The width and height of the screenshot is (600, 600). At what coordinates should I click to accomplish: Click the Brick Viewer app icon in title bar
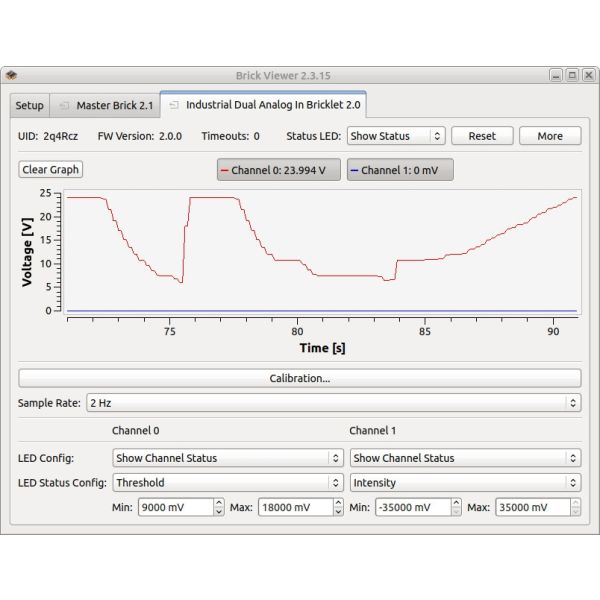(11, 75)
